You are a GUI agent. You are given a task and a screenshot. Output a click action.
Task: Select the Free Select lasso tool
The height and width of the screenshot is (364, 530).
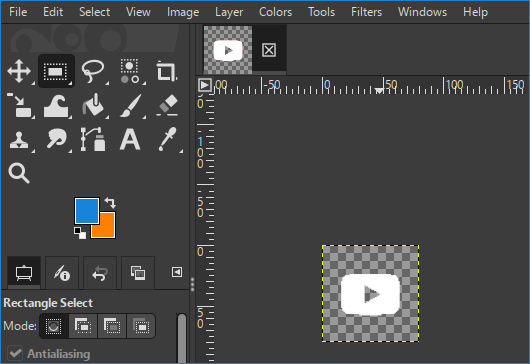[93, 71]
